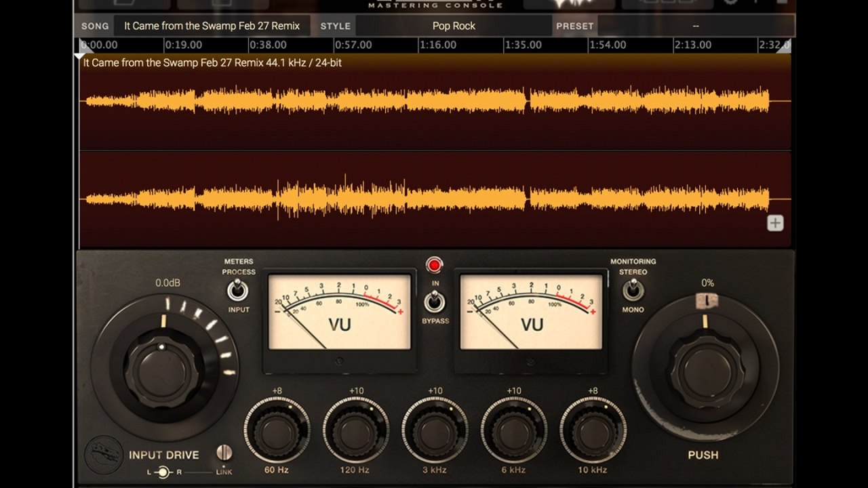
Task: Open the Song selector field
Action: [x=212, y=26]
